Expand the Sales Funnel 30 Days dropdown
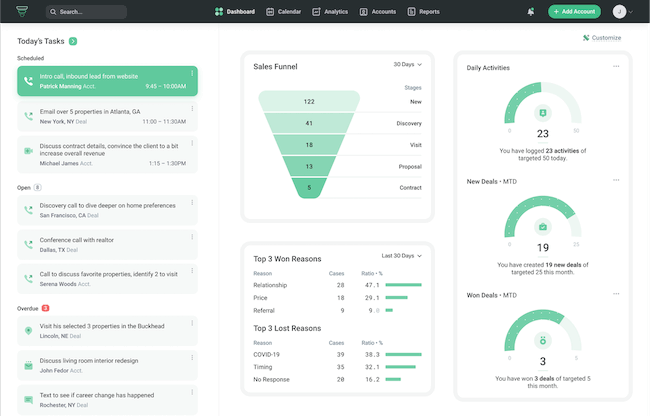Screen dimensions: 650x416 point(407,65)
